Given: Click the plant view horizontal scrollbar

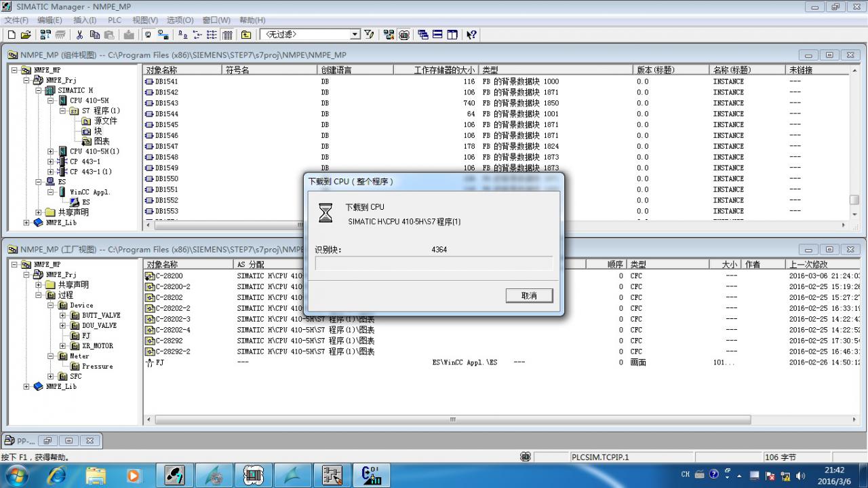Looking at the screenshot, I should pos(452,420).
